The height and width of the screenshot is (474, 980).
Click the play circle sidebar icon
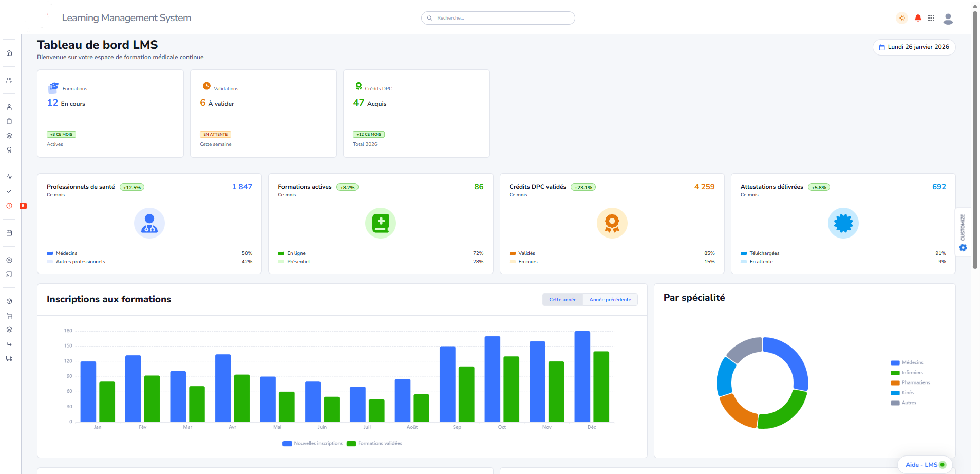tap(9, 260)
